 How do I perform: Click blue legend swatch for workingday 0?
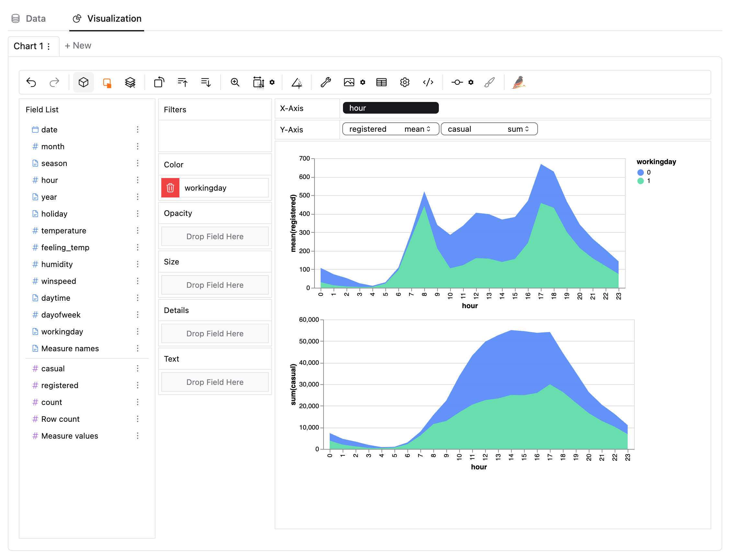(640, 172)
